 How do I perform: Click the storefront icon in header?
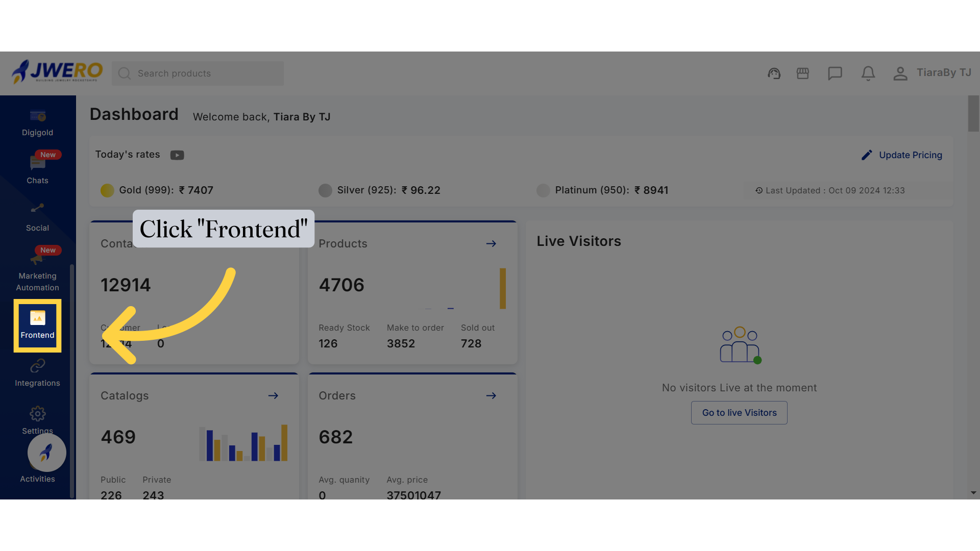pos(803,73)
